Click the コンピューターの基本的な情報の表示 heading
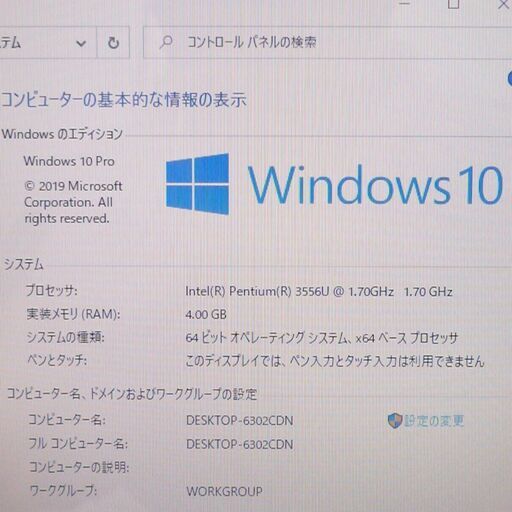512x512 pixels. pyautogui.click(x=124, y=99)
